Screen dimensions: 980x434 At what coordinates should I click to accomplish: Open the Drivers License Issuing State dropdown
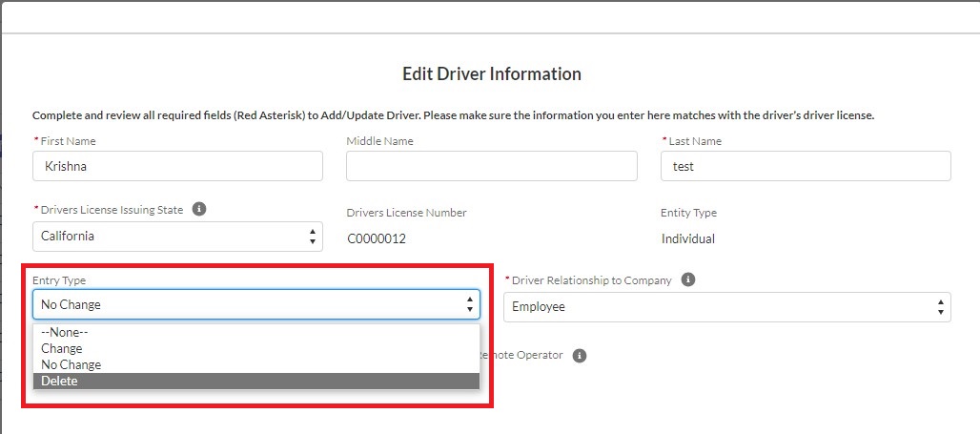click(x=176, y=237)
